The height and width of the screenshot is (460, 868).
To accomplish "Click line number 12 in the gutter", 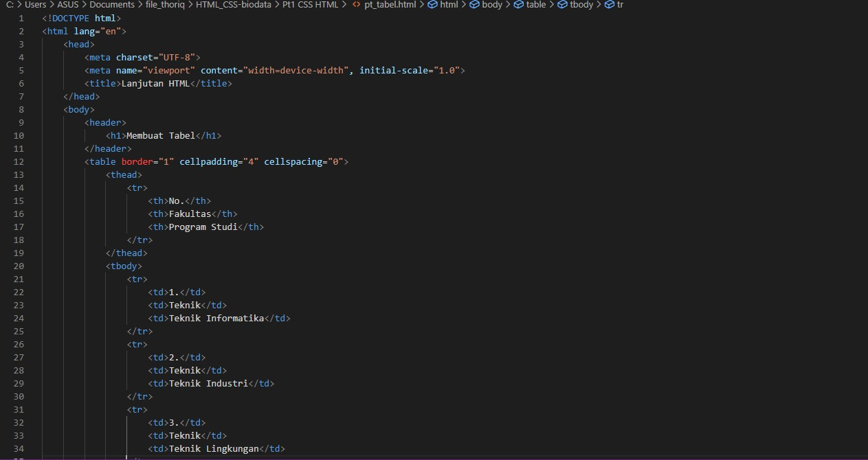I will [x=19, y=161].
